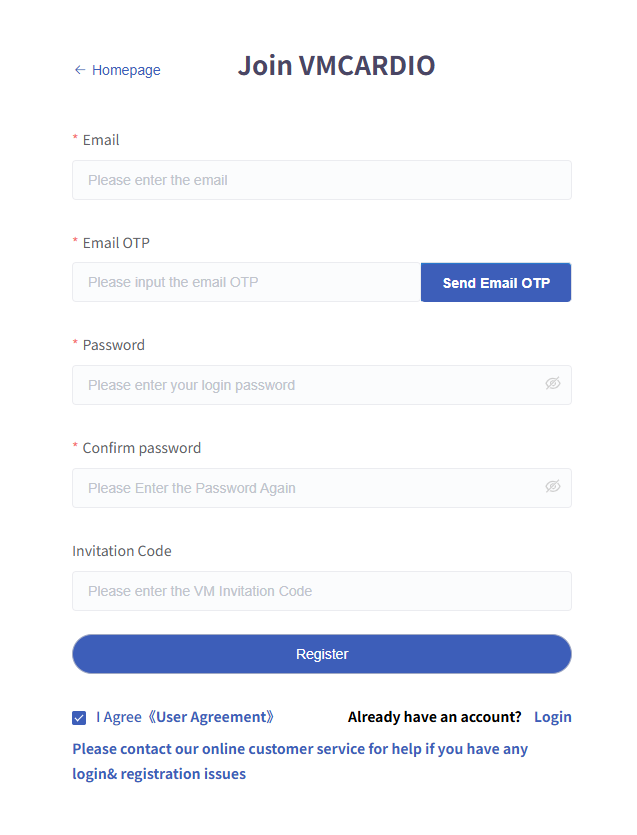Click the Invitation Code label

click(122, 551)
